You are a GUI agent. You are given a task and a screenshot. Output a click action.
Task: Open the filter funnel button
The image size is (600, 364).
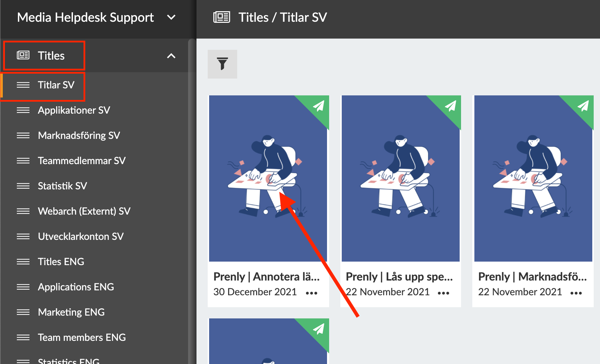222,64
